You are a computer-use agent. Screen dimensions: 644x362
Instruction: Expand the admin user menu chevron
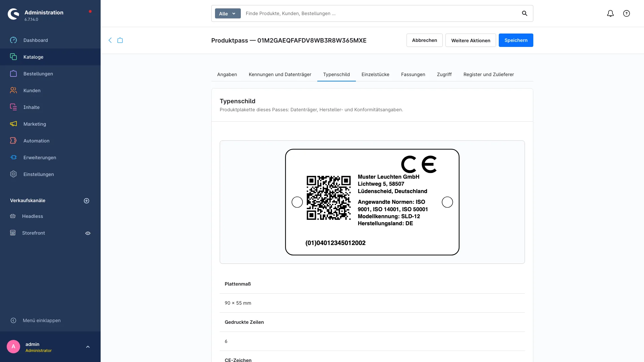(x=88, y=347)
